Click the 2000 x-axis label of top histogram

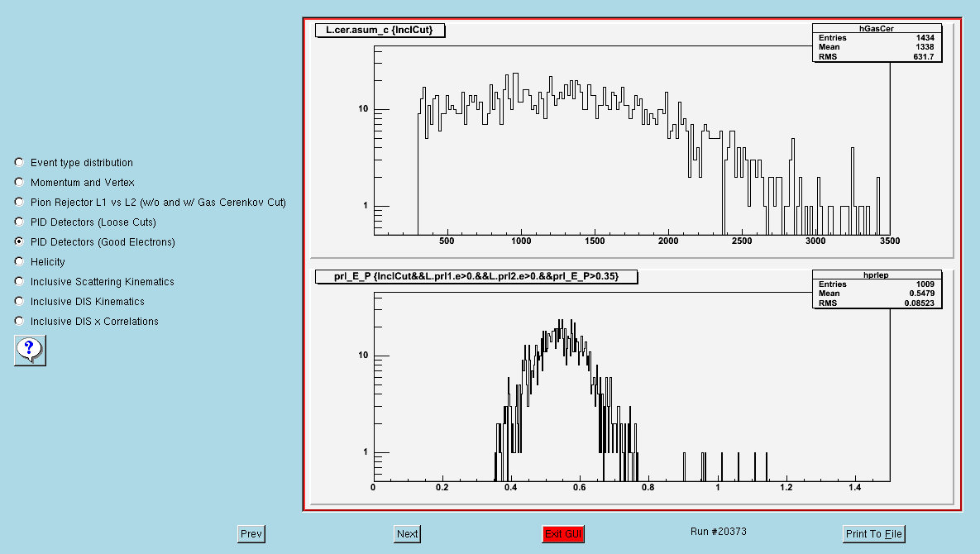(668, 241)
